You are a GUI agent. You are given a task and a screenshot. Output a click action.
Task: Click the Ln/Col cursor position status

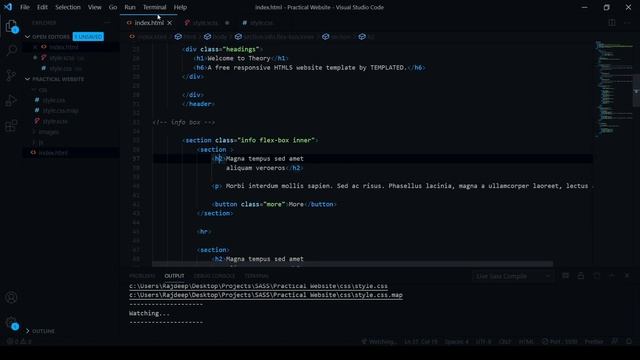click(x=421, y=342)
